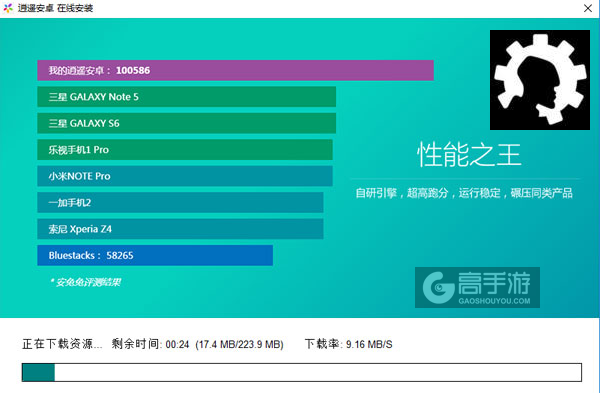Click the G swirl watermark icon

tap(439, 287)
